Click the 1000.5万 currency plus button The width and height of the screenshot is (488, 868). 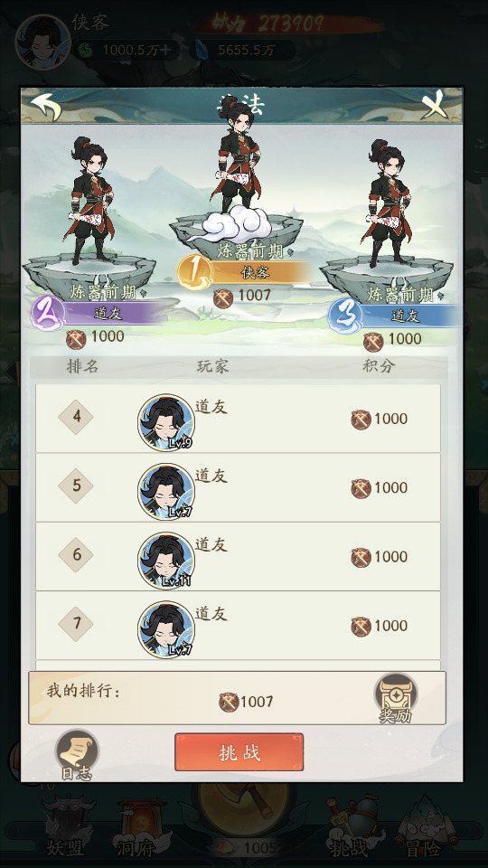click(165, 51)
